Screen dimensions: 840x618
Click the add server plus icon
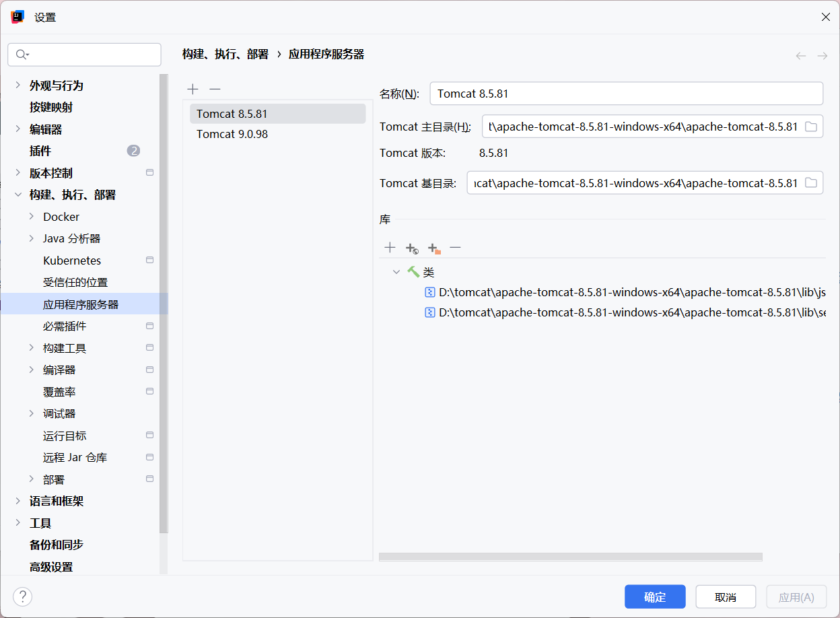[193, 89]
